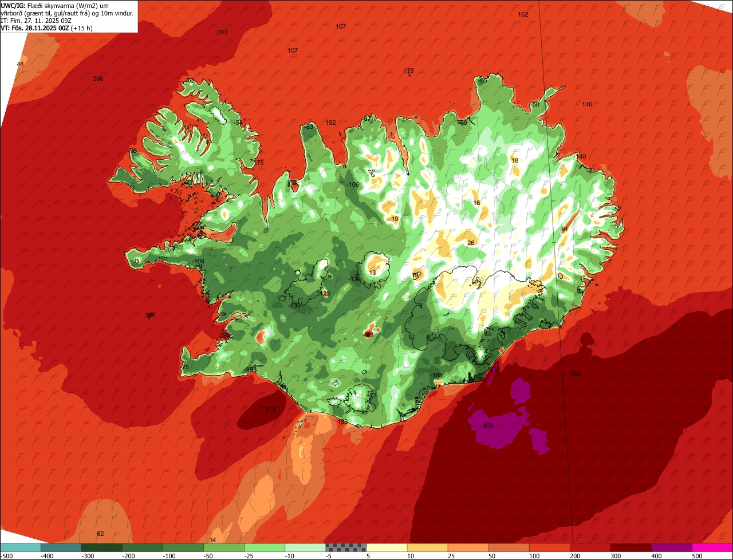Click the '-101' value on Snæfellsnes peninsula
The width and height of the screenshot is (733, 560).
point(162,259)
